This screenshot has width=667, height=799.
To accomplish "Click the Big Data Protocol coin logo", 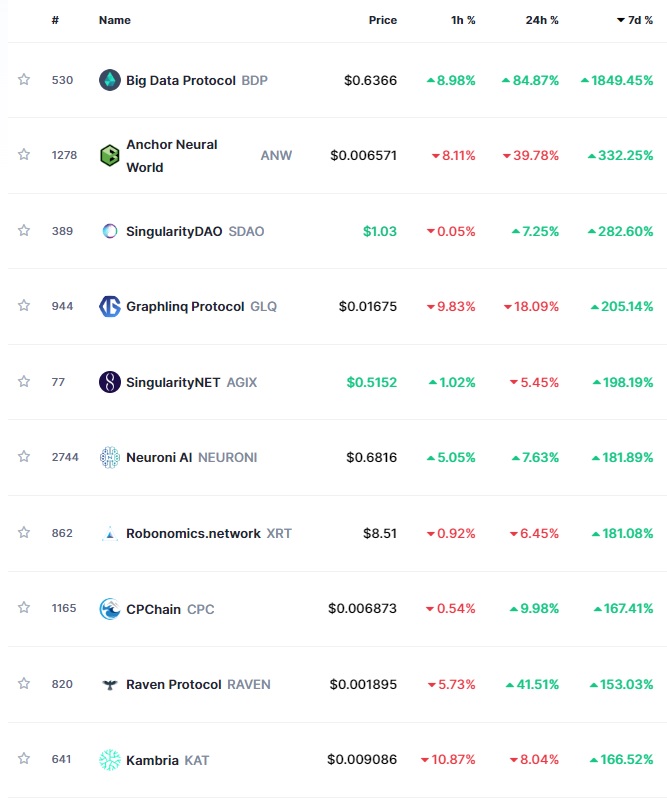I will click(110, 80).
